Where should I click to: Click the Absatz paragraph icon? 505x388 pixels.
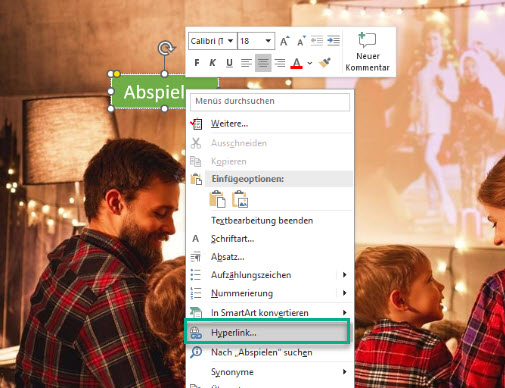coord(196,257)
